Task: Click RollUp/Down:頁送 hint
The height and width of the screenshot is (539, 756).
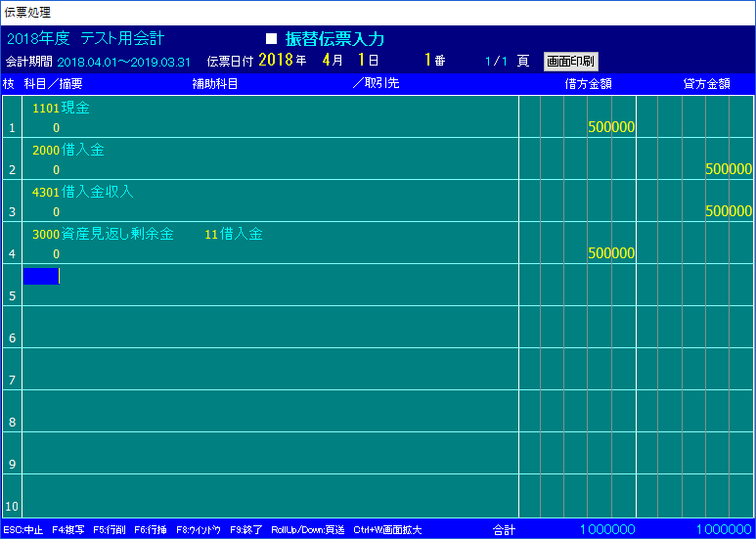Action: (x=308, y=530)
